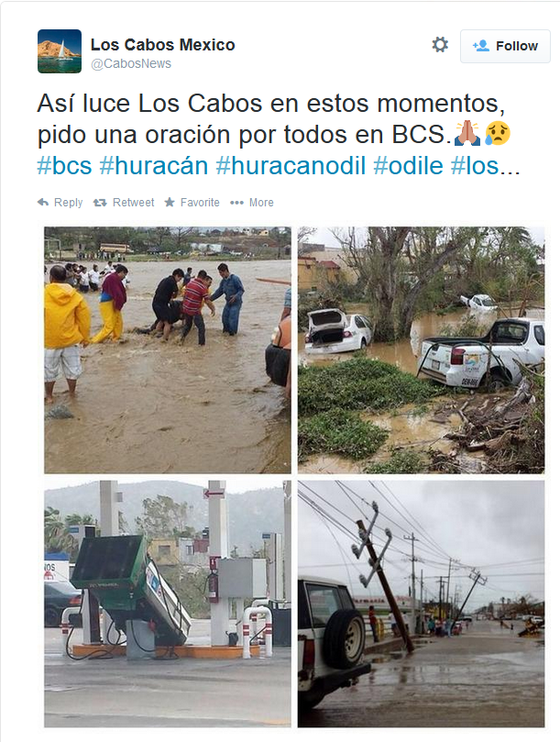Viewport: 560px width, 742px height.
Task: Click the Retweet arrows icon
Action: click(100, 203)
